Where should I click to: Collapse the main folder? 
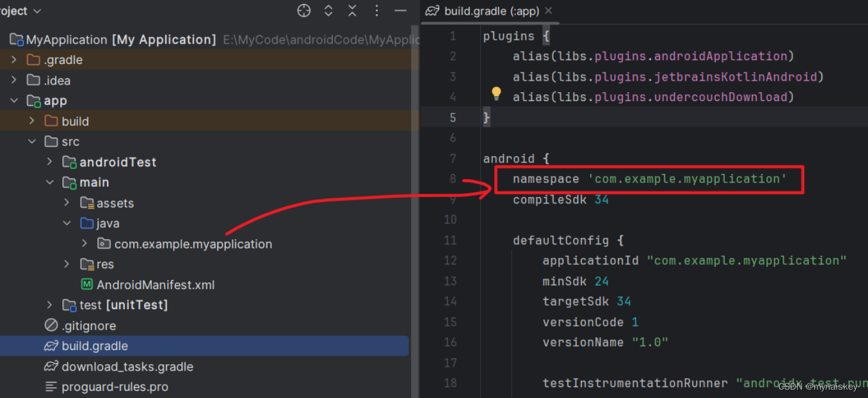coord(50,182)
